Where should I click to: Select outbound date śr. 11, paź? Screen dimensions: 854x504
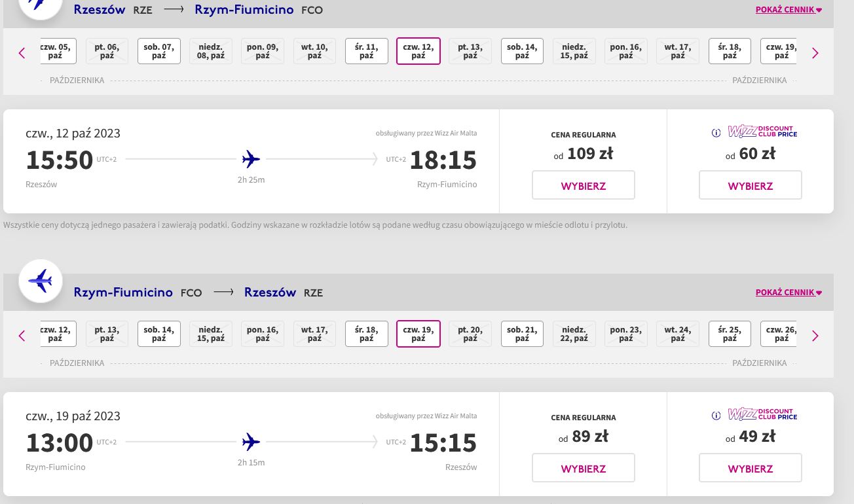coord(367,51)
